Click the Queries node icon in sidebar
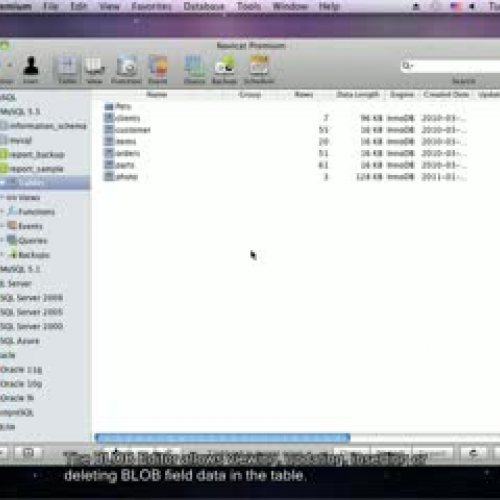Viewport: 500px width, 500px height. 12,240
